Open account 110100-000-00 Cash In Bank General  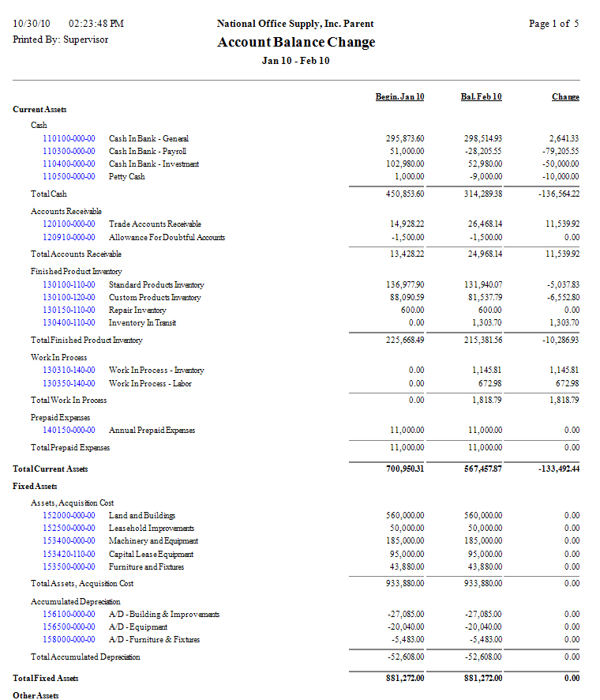[69, 138]
